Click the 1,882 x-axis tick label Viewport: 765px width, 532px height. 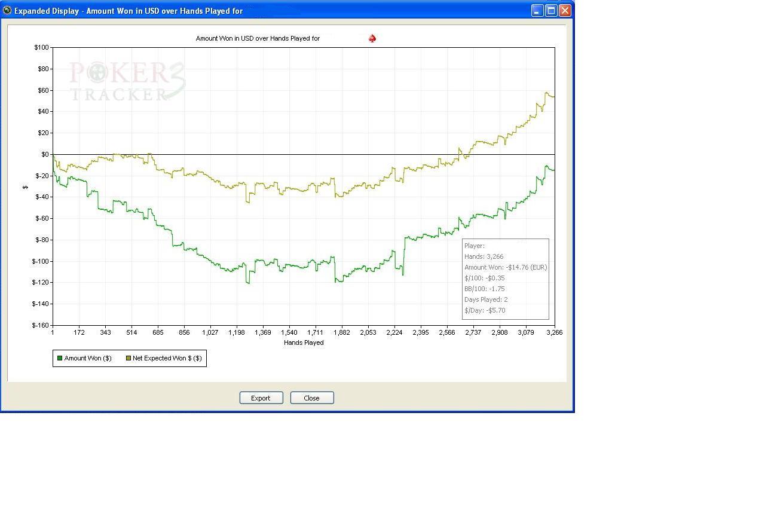coord(342,332)
